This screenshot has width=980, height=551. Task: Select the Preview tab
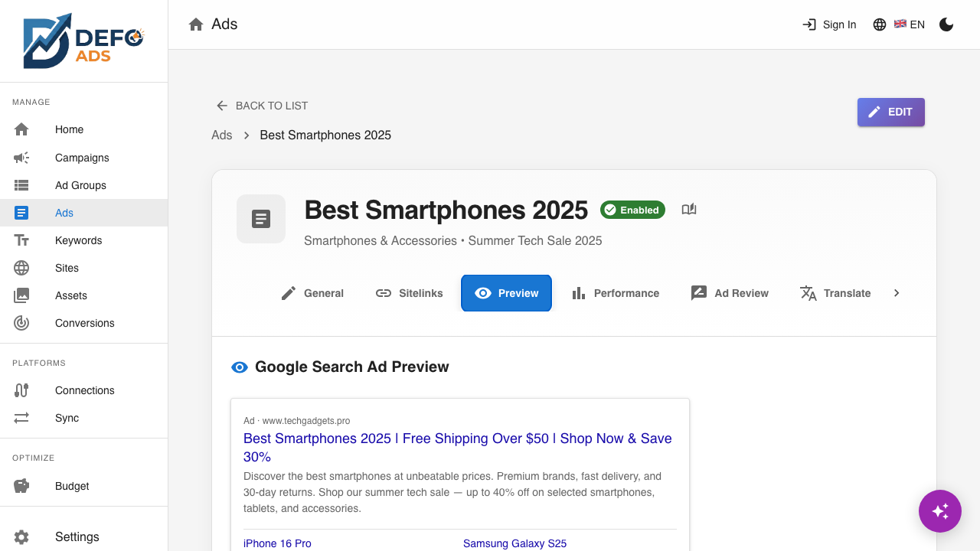[506, 293]
